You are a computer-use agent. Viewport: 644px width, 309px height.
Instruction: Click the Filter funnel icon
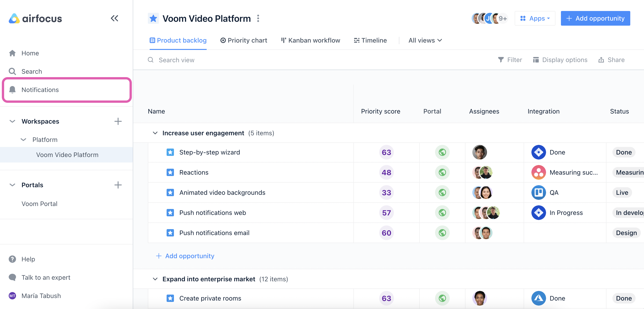point(501,60)
